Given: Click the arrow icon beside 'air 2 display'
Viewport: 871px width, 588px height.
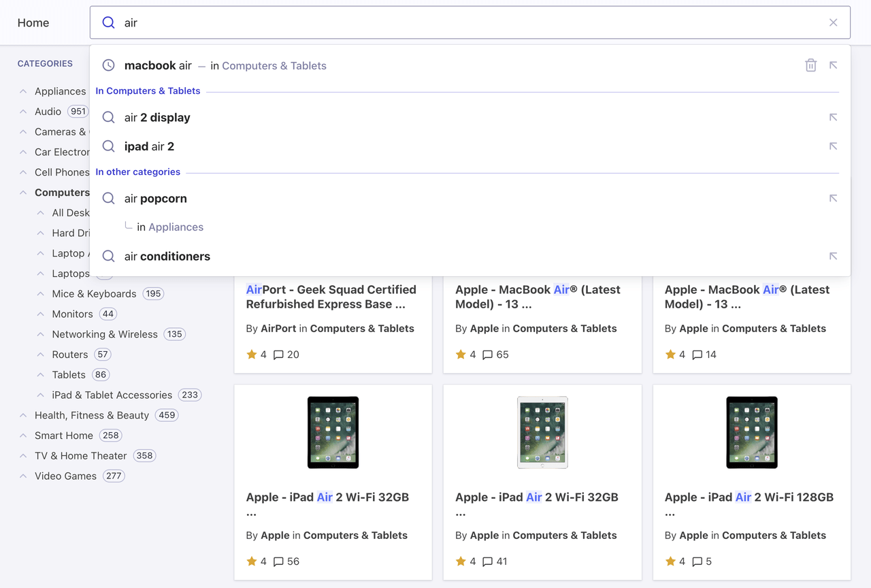Looking at the screenshot, I should pyautogui.click(x=833, y=117).
